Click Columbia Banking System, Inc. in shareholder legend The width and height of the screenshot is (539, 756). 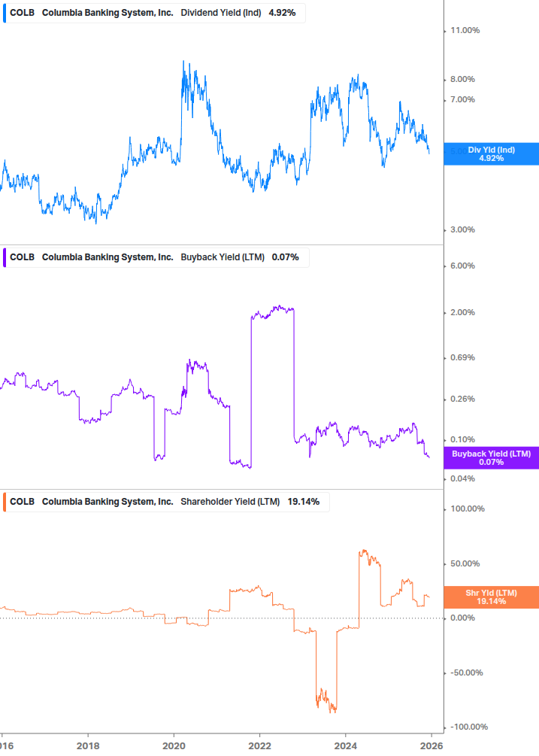click(x=107, y=502)
